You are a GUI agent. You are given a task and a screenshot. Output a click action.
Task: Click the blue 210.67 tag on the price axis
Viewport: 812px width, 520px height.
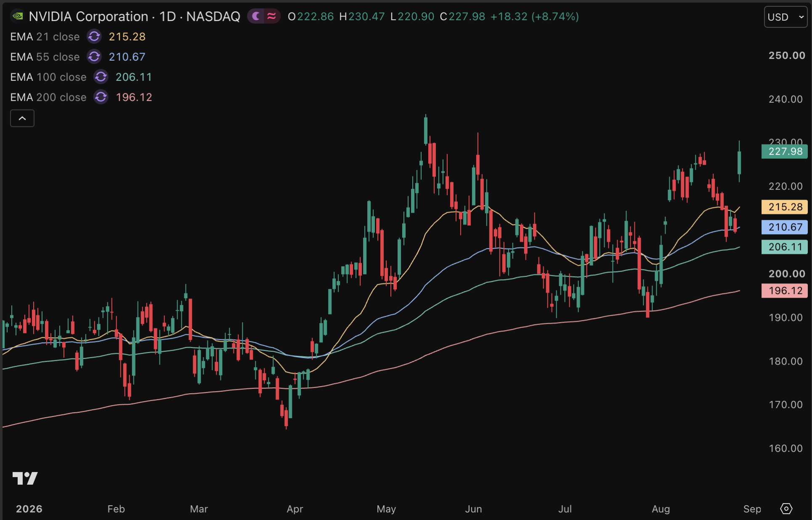pos(785,227)
